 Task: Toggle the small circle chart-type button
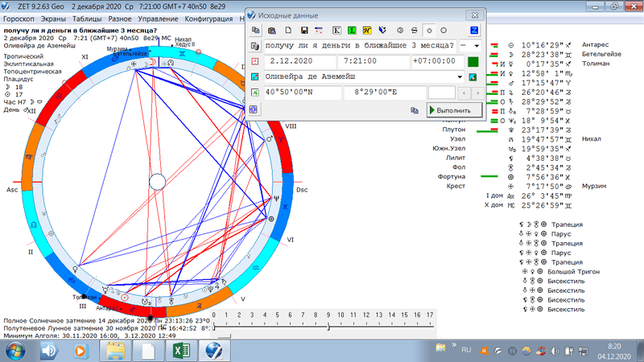pos(427,30)
